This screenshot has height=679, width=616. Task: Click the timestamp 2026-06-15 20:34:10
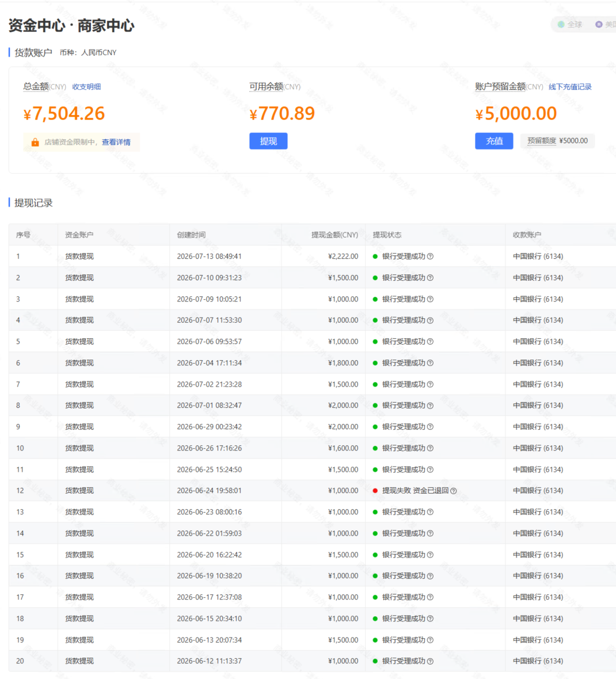click(x=209, y=619)
